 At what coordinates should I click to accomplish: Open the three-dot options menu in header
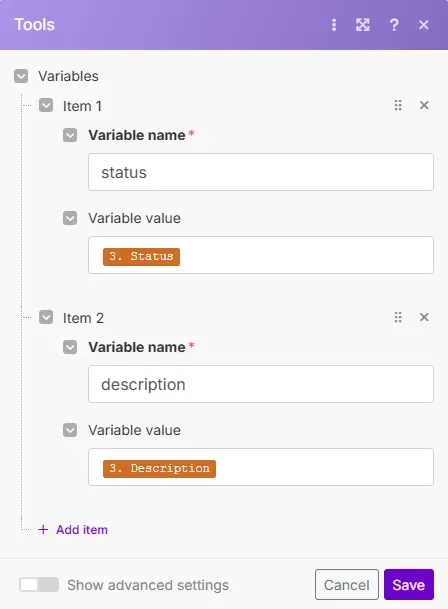tap(334, 25)
